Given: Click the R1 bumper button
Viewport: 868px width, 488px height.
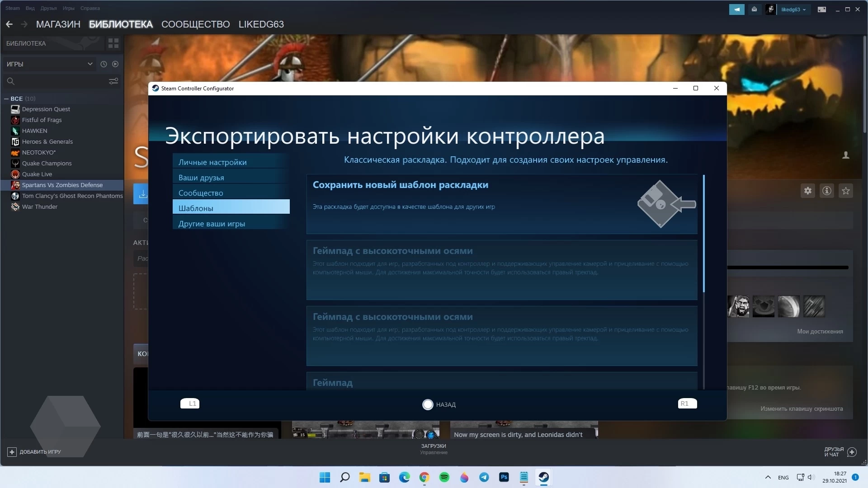Looking at the screenshot, I should 687,404.
